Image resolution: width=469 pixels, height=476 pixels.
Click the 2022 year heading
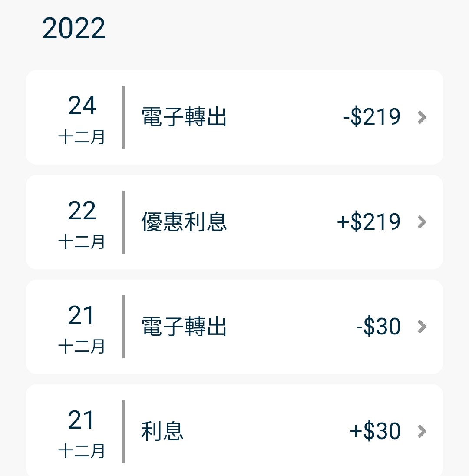(74, 29)
